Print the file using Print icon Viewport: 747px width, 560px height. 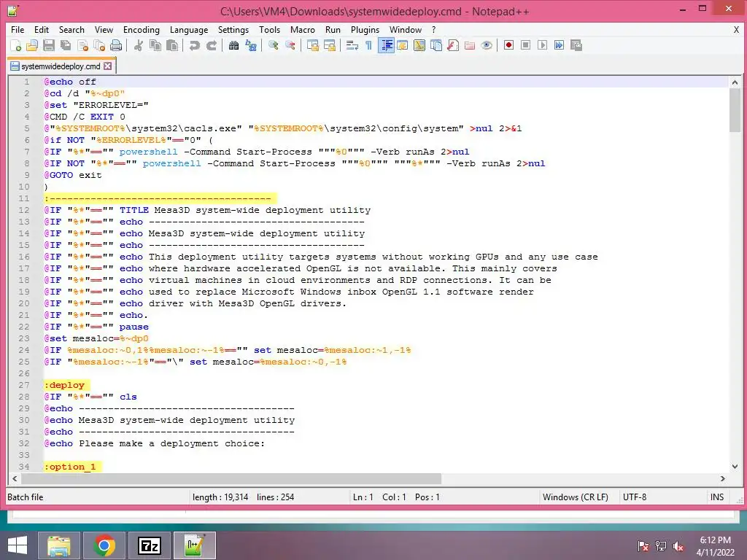tap(116, 45)
